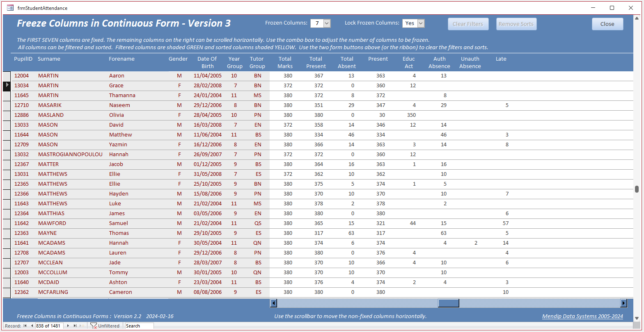The width and height of the screenshot is (644, 332).
Task: Click the Date Of Birth column header
Action: click(207, 63)
